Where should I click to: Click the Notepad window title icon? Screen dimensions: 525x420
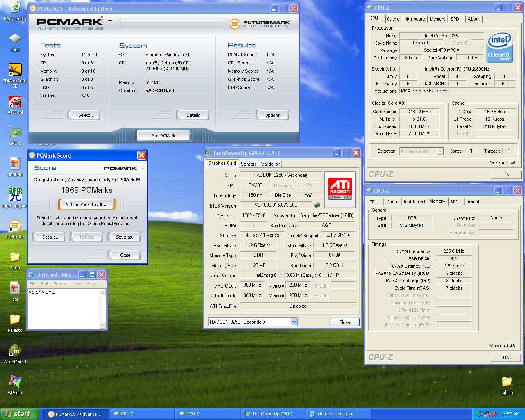31,275
